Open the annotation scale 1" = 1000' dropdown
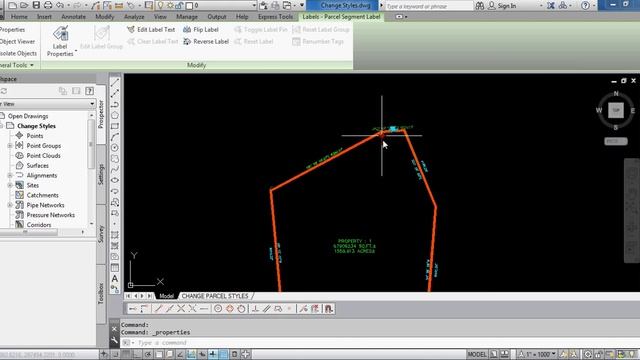Screen dimensions: 640x360 coord(537,354)
